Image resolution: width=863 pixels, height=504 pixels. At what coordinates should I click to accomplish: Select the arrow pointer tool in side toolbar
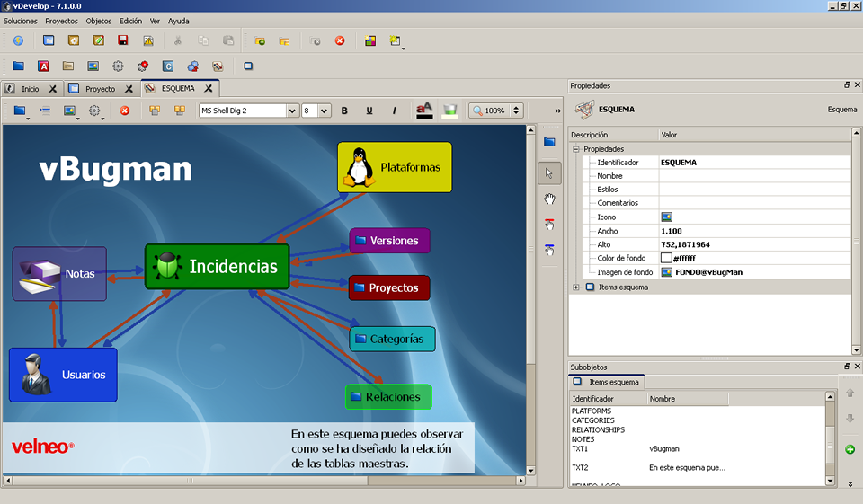pos(549,173)
